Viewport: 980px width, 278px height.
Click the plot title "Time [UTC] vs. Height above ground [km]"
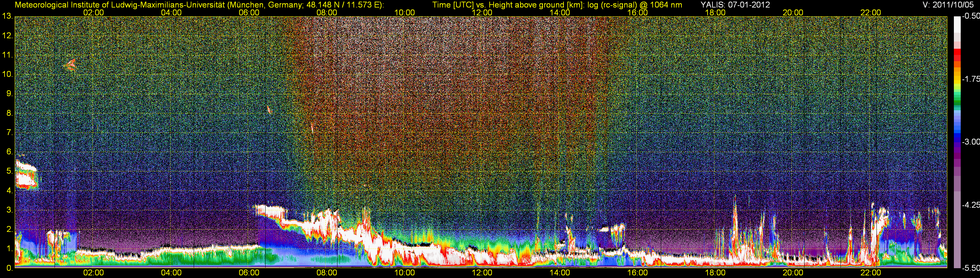point(508,5)
